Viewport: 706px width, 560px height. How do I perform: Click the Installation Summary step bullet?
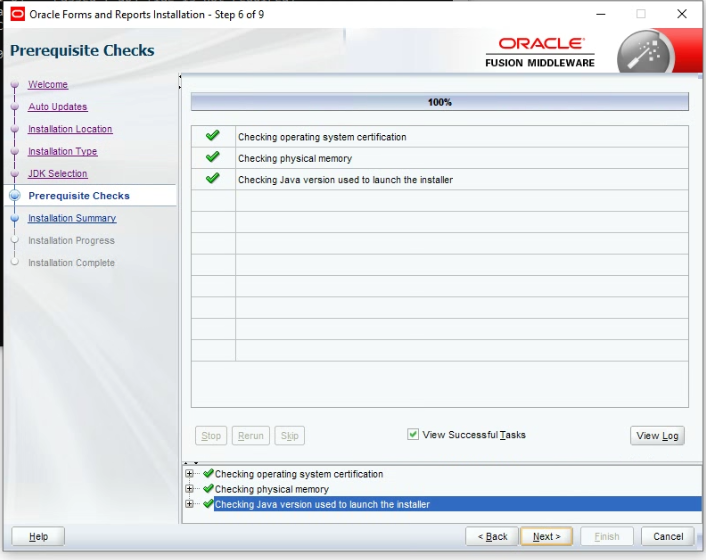(14, 218)
